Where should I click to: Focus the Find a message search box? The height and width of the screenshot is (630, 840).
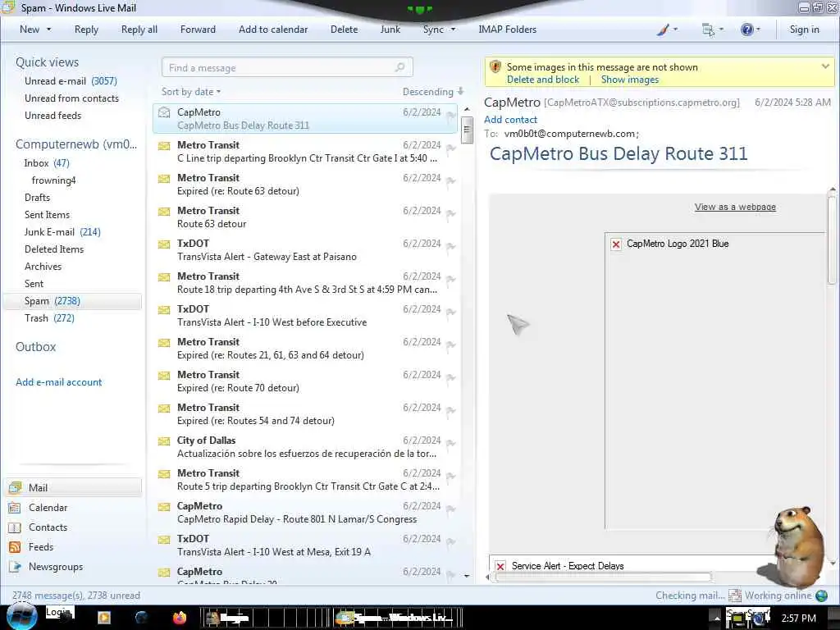click(x=287, y=67)
